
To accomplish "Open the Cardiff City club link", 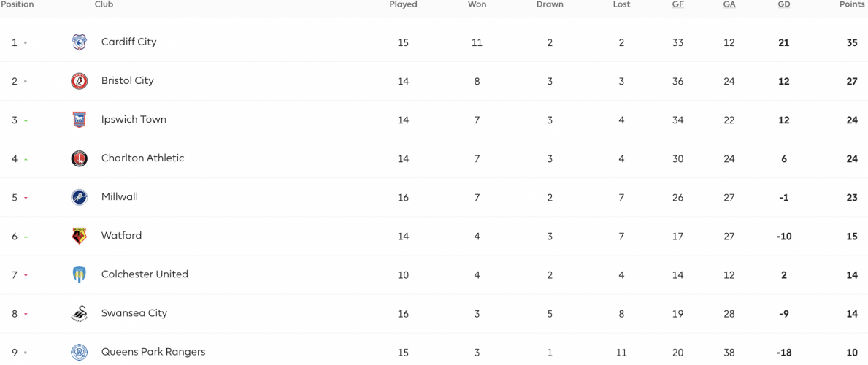I will [x=129, y=42].
